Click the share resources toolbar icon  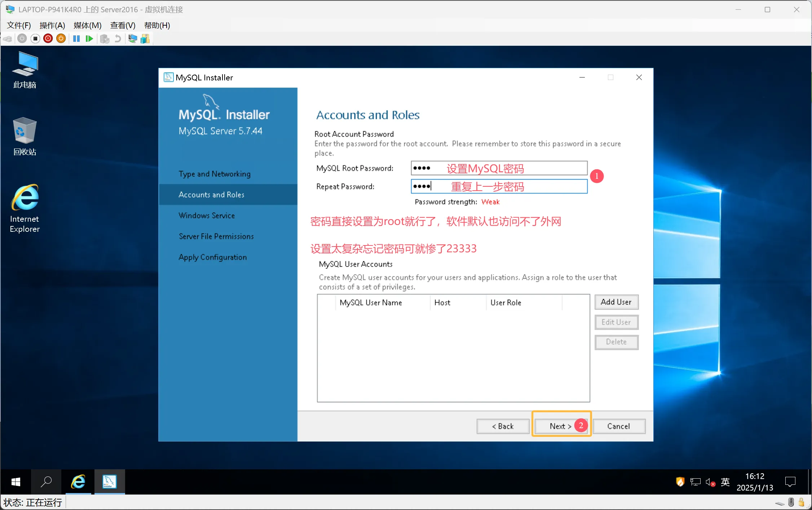pos(145,39)
